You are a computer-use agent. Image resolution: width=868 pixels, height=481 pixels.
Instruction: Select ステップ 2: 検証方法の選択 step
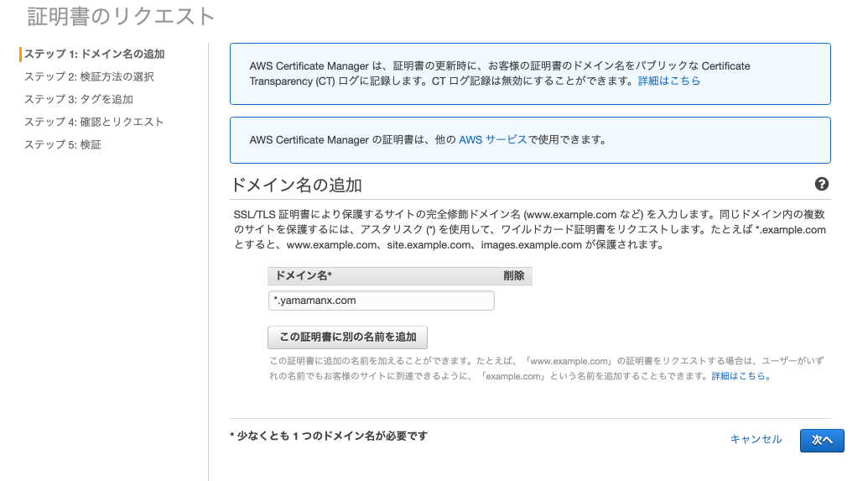click(x=89, y=76)
